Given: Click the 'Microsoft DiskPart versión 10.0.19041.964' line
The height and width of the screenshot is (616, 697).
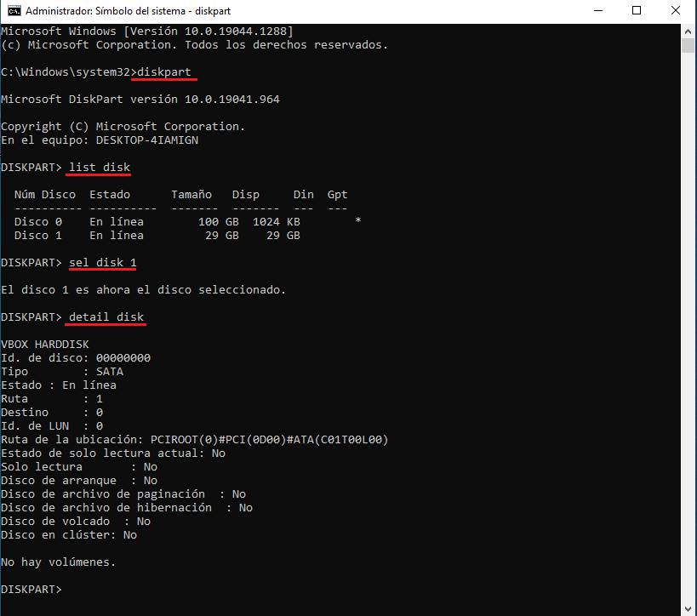Looking at the screenshot, I should pos(140,99).
